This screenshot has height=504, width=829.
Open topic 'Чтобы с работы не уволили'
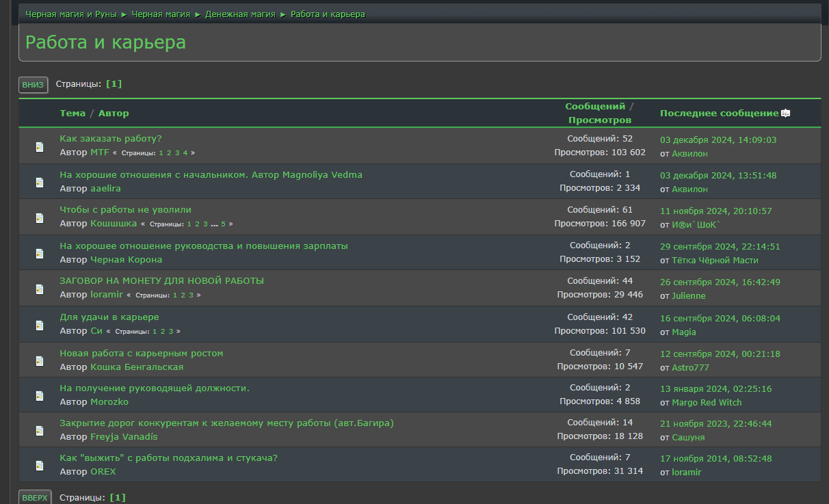(x=125, y=210)
